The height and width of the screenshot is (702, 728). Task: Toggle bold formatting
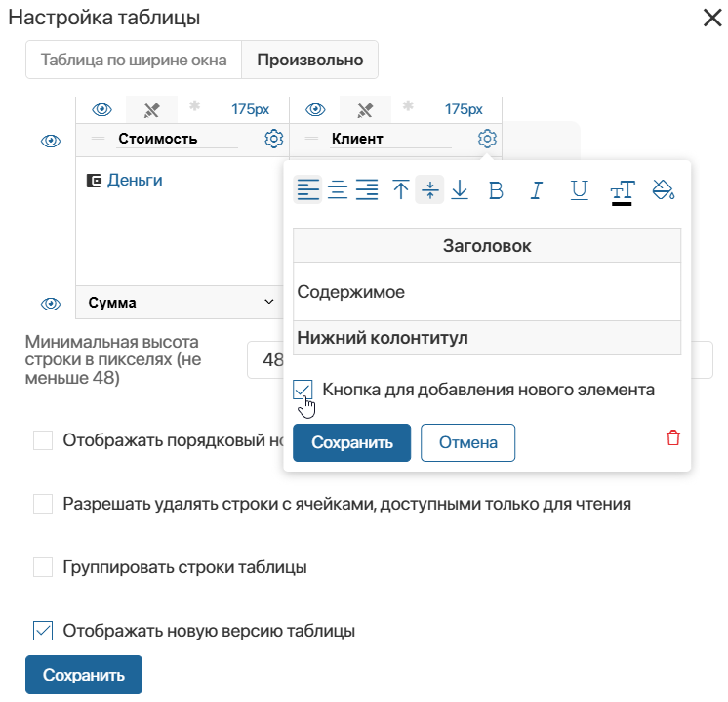click(x=496, y=190)
